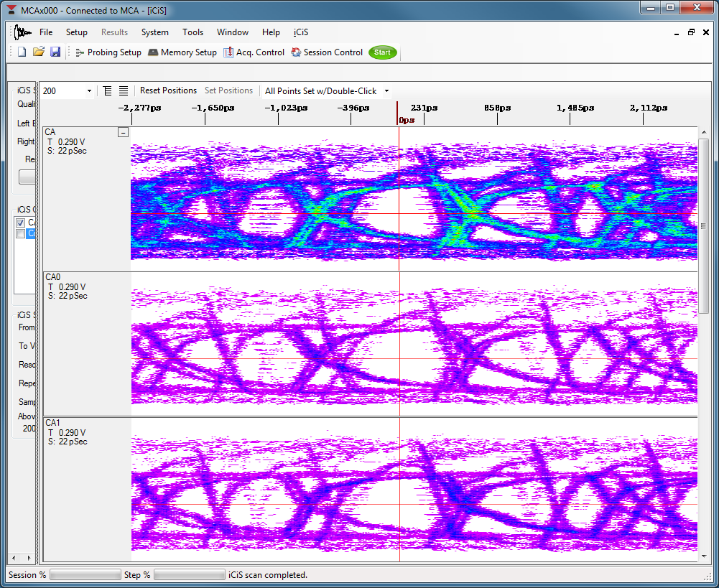The image size is (719, 588).
Task: Select the CA0 signal label
Action: (x=52, y=277)
